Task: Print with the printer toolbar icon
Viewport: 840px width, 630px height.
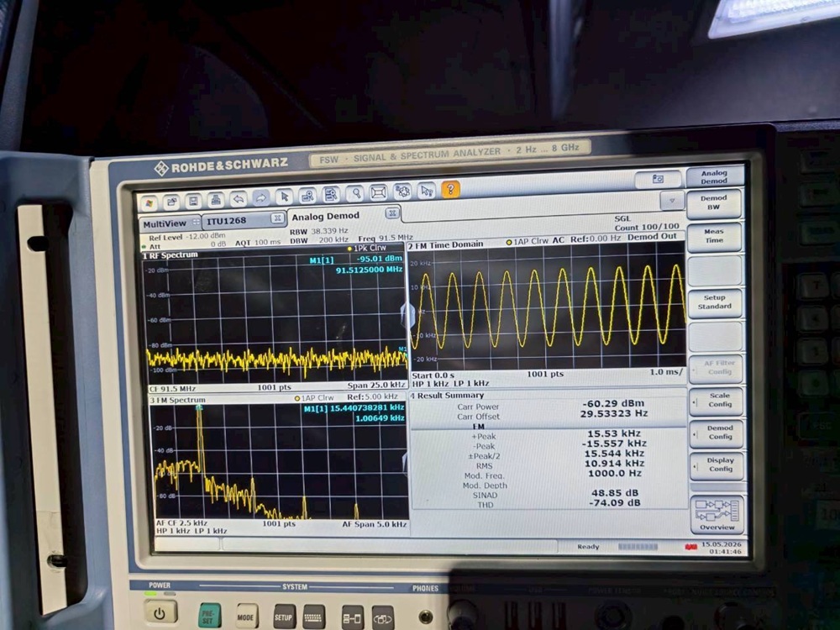Action: pyautogui.click(x=216, y=200)
